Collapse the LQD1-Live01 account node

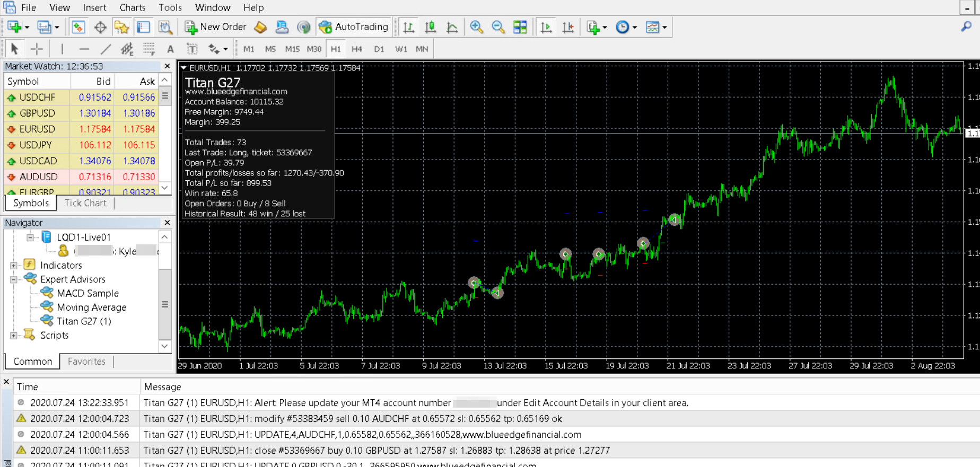coord(30,237)
